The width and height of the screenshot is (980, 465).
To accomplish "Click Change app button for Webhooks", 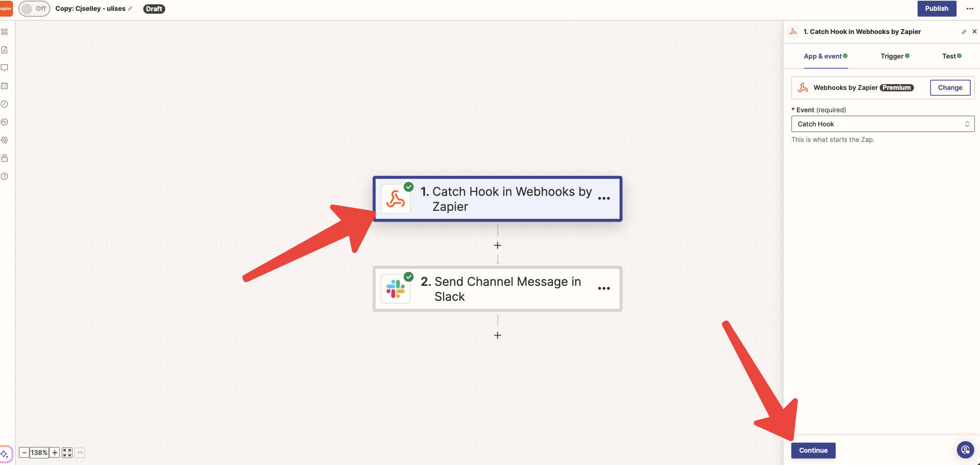I will [x=950, y=87].
